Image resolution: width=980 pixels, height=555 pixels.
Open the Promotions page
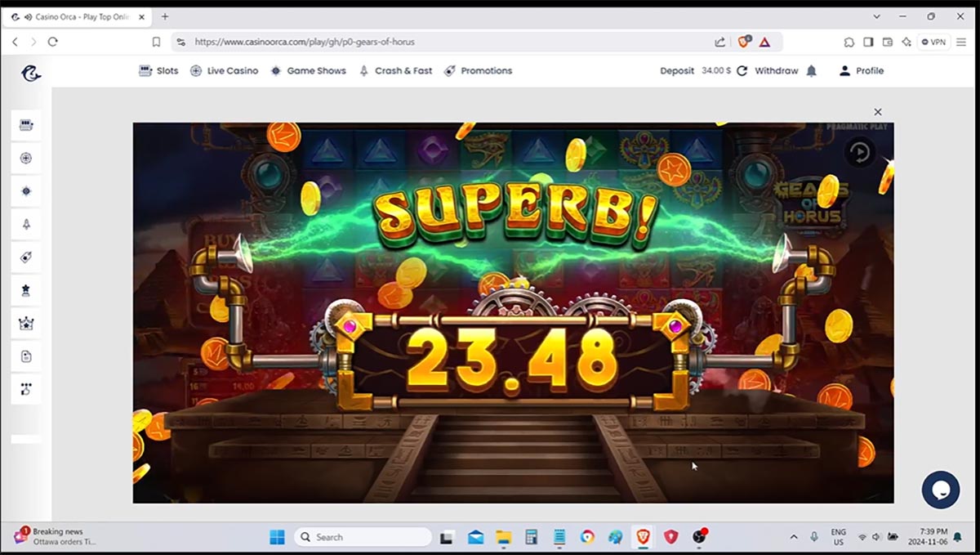[x=478, y=71]
